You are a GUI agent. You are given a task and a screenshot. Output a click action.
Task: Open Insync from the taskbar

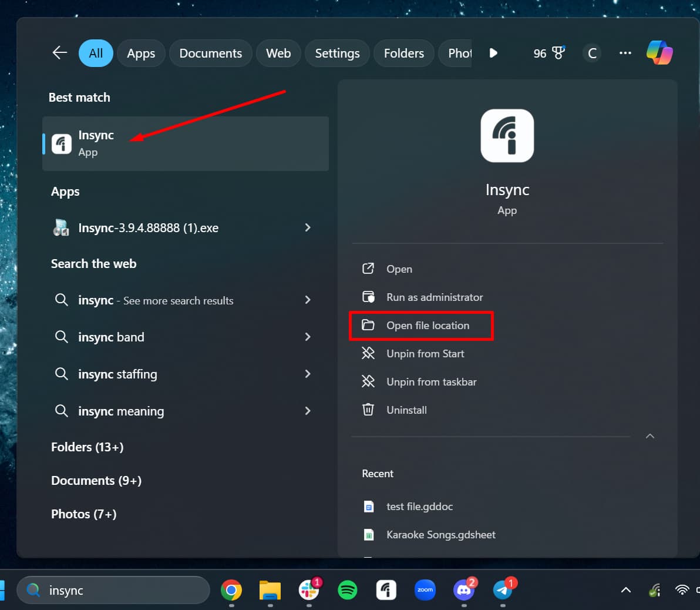(x=386, y=591)
